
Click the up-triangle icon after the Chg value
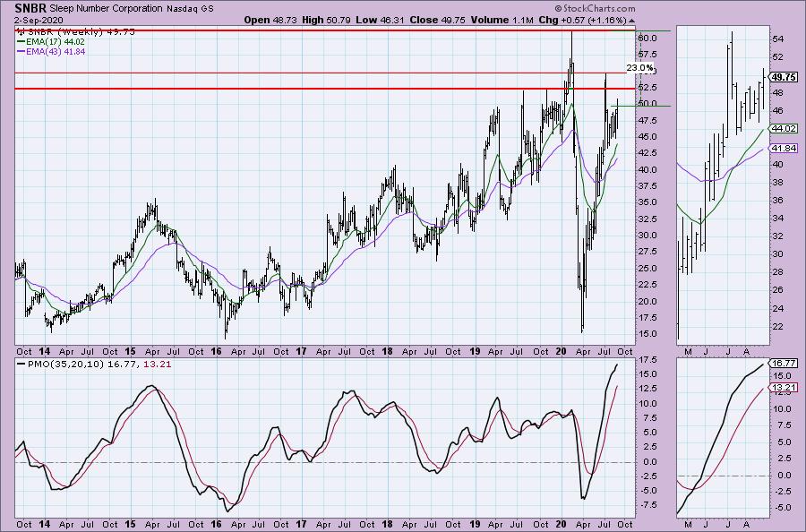(x=631, y=21)
